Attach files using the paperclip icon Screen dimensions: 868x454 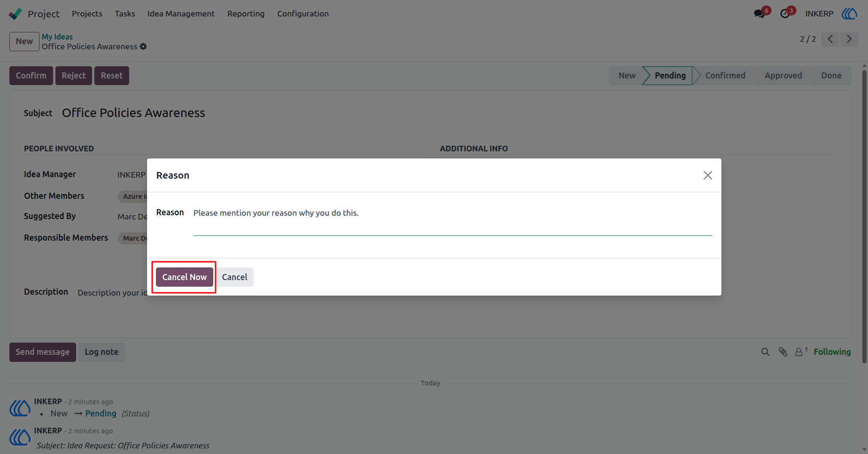(x=783, y=352)
